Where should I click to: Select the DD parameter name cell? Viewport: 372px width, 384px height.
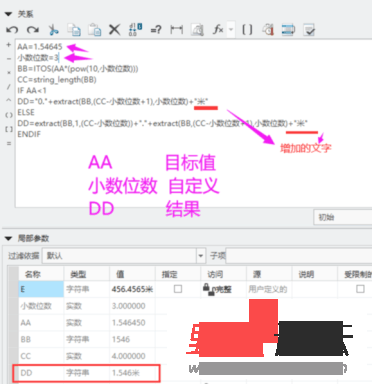click(41, 372)
